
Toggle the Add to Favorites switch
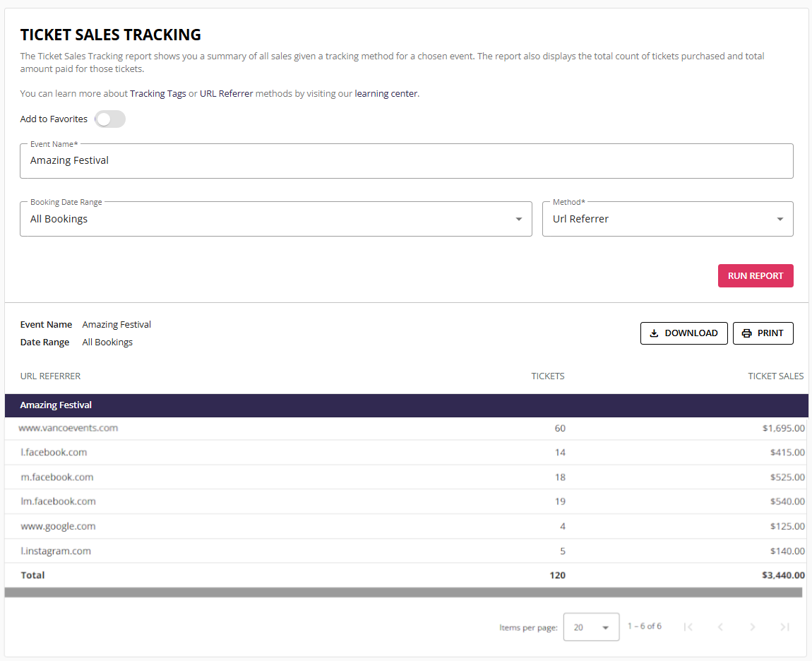pos(109,119)
